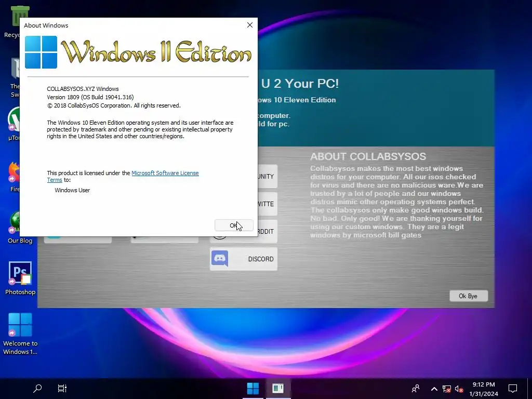The image size is (532, 399).
Task: Click the Windows 11 logo in About dialog
Action: [41, 52]
